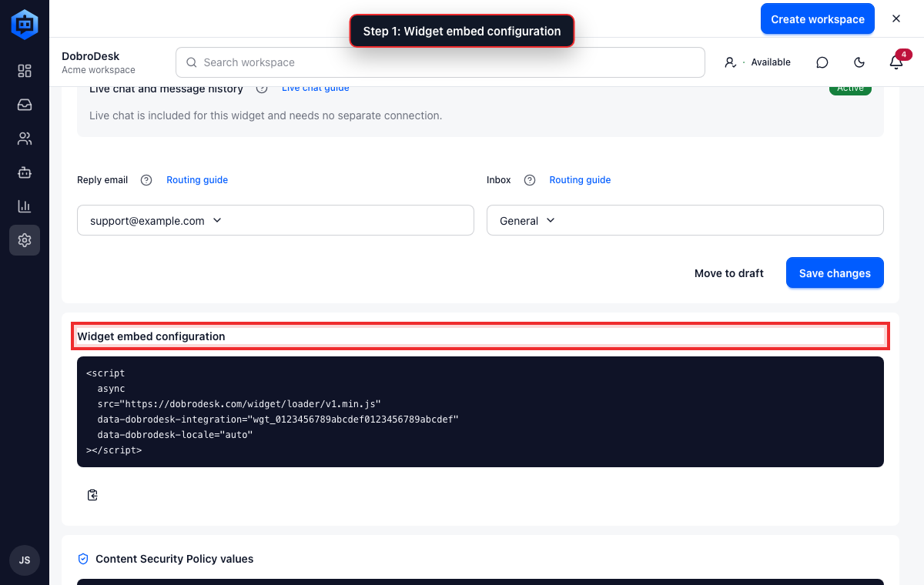Open the Available status selector

pos(758,62)
